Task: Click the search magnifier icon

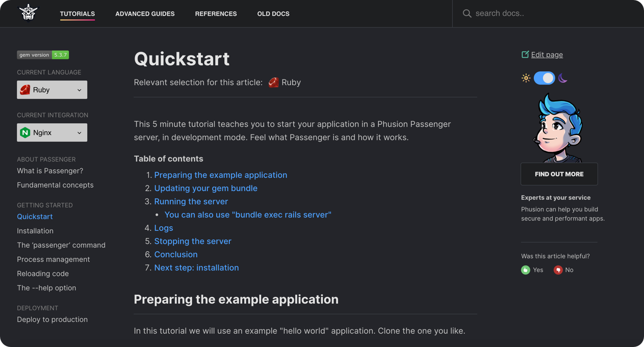Action: coord(467,14)
